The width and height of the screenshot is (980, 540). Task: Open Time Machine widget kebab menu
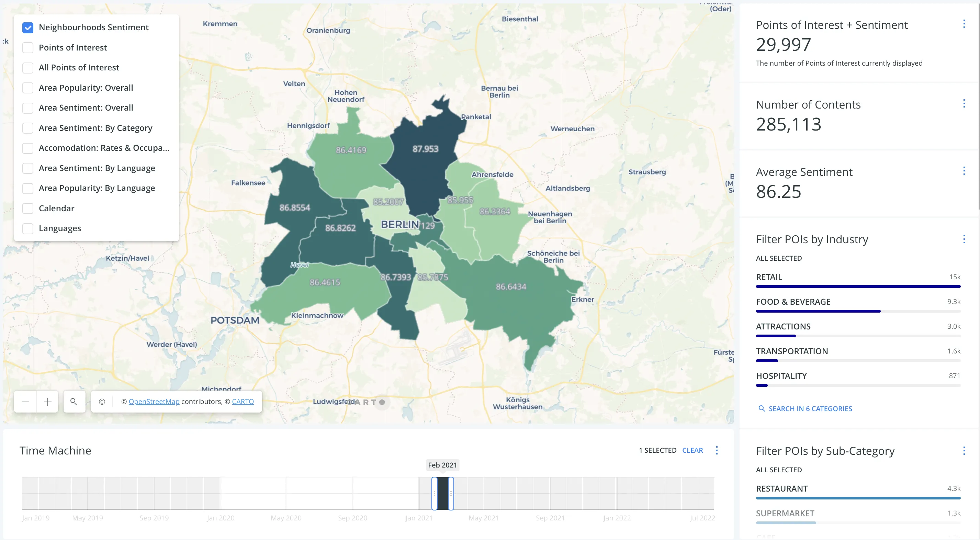[x=717, y=451]
